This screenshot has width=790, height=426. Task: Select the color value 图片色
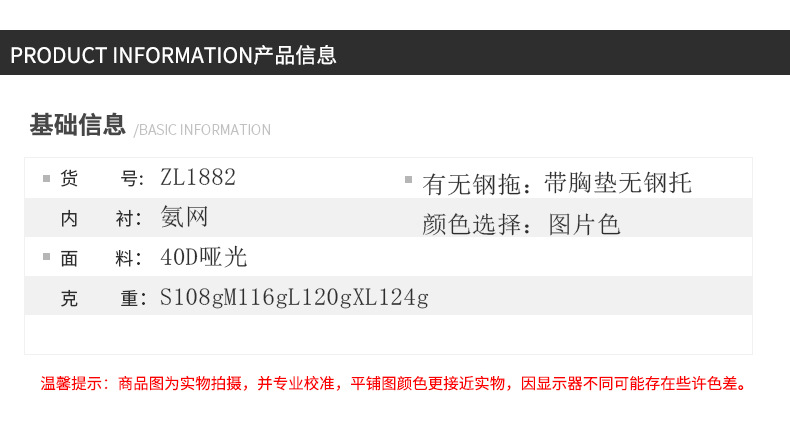click(585, 225)
